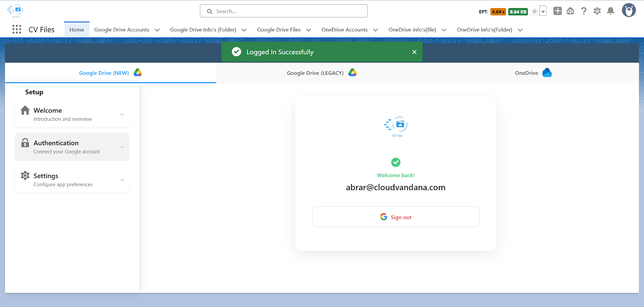Expand OneDrive Accounts tab chevron

[x=376, y=30]
